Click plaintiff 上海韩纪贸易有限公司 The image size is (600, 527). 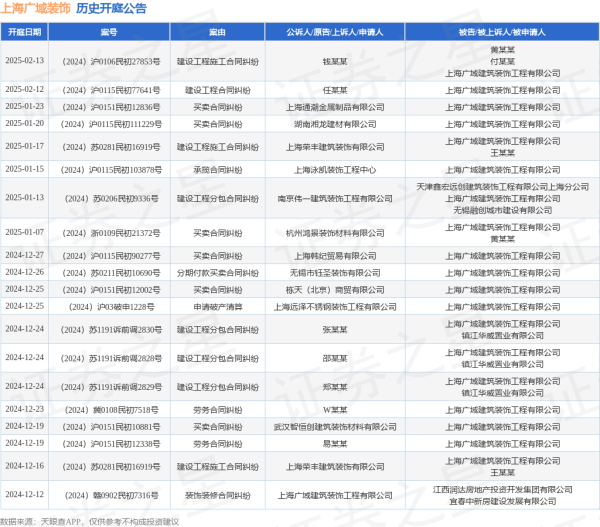(335, 256)
